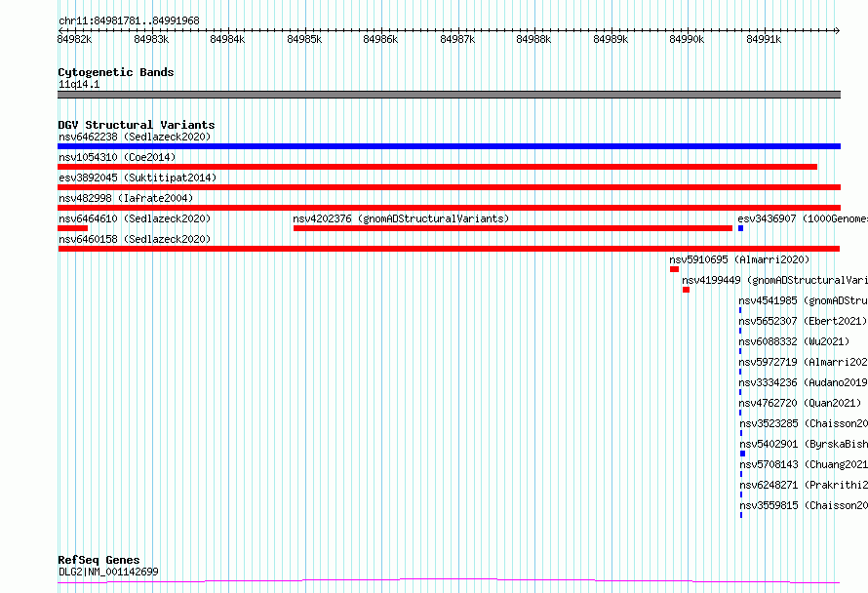Screen dimensions: 868x593
Task: Click the 84991k ruler tick
Action: point(764,39)
